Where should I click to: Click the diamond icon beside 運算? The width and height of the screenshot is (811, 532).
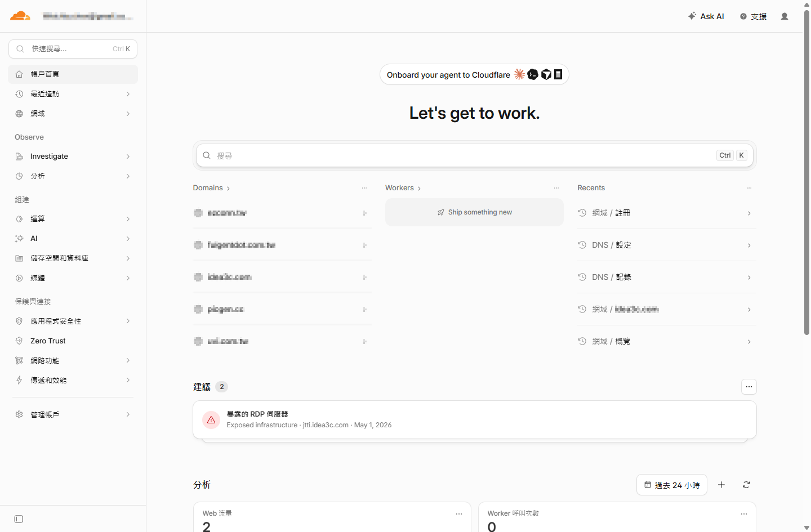tap(19, 219)
